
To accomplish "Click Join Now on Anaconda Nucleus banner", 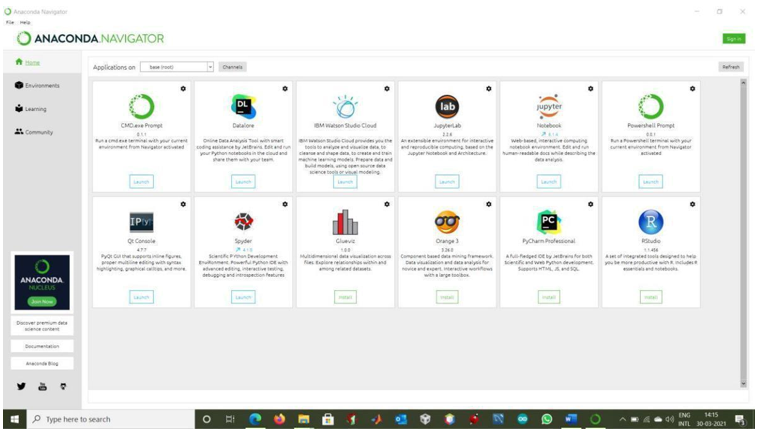I will (42, 302).
